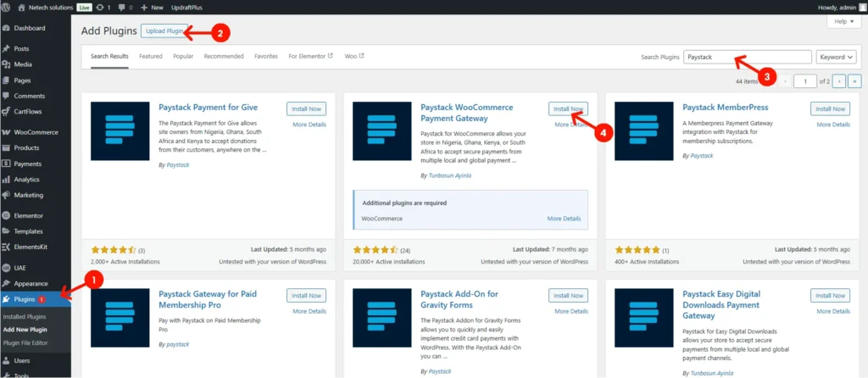Open the Keyword search type dropdown
This screenshot has height=378, width=868.
(x=836, y=57)
